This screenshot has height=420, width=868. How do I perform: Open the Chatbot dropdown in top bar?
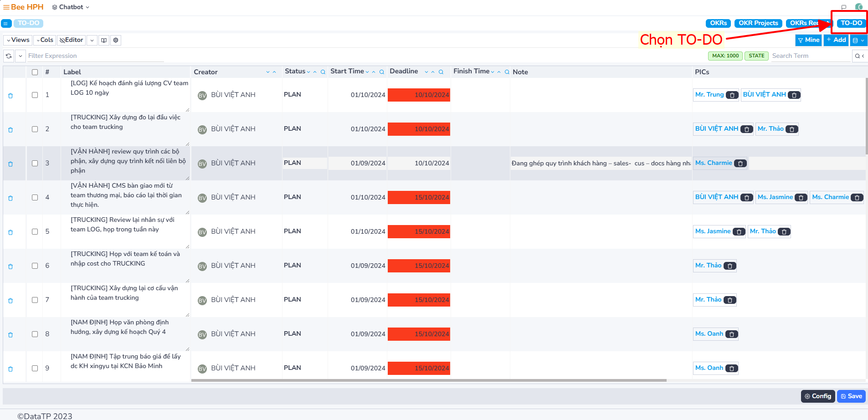[x=71, y=7]
